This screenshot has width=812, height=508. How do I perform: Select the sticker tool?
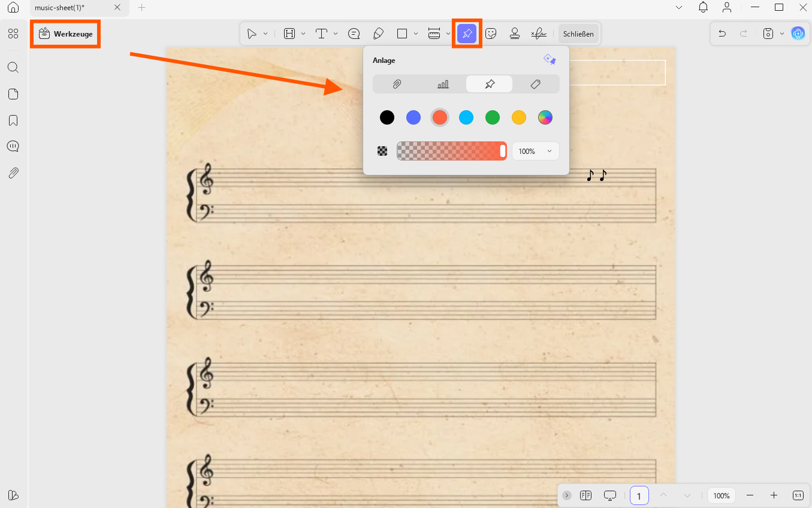tap(491, 34)
